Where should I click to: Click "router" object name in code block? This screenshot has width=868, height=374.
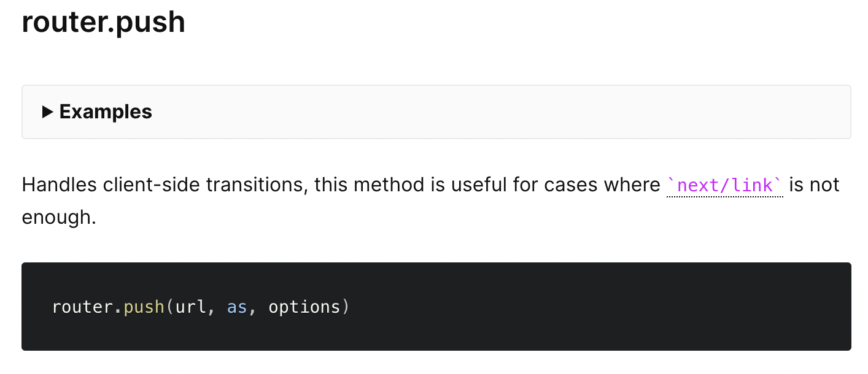point(83,307)
